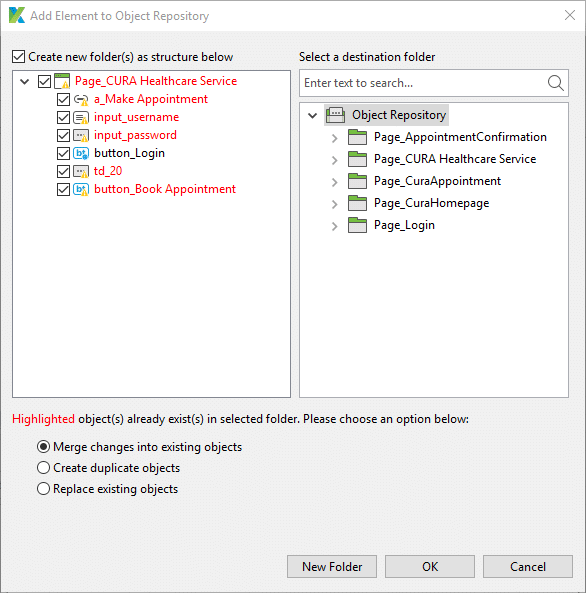Uncheck the td_20 checkbox
The image size is (586, 593).
tap(63, 171)
